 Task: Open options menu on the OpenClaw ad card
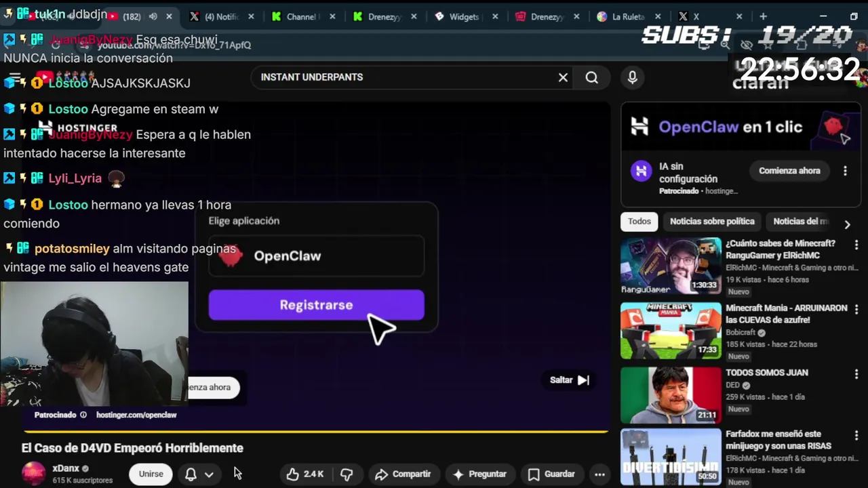(x=845, y=171)
